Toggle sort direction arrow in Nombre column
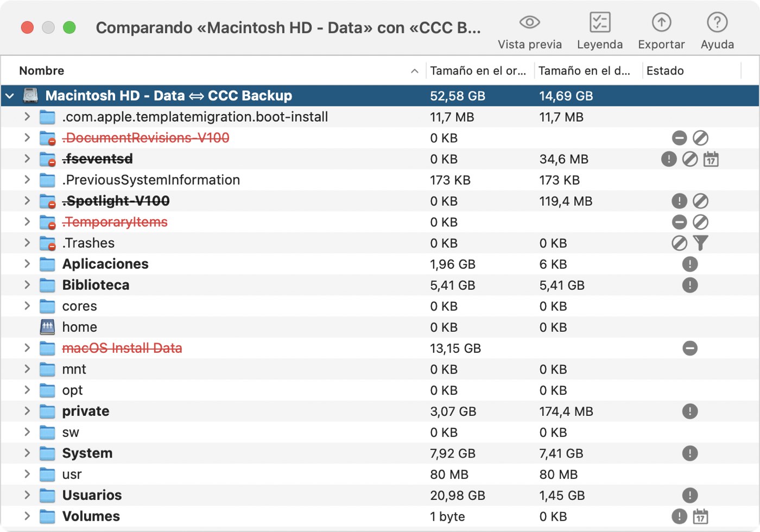The width and height of the screenshot is (760, 532). click(x=414, y=71)
